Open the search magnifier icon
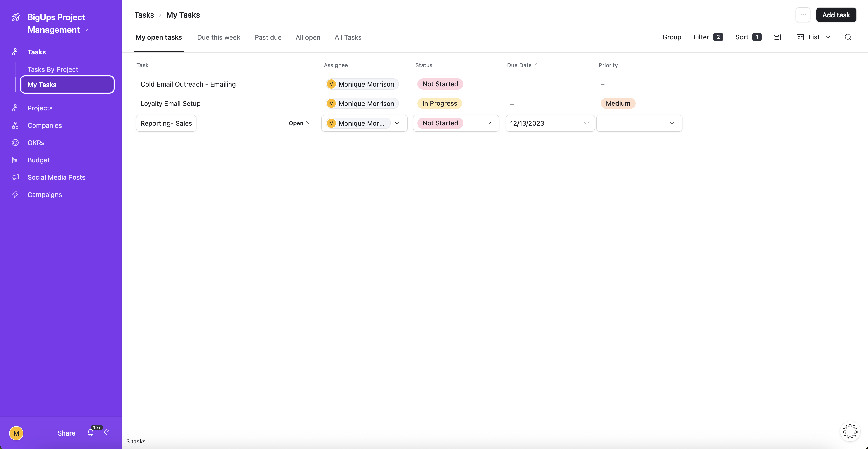Screen dimensions: 868x449 click(848, 37)
